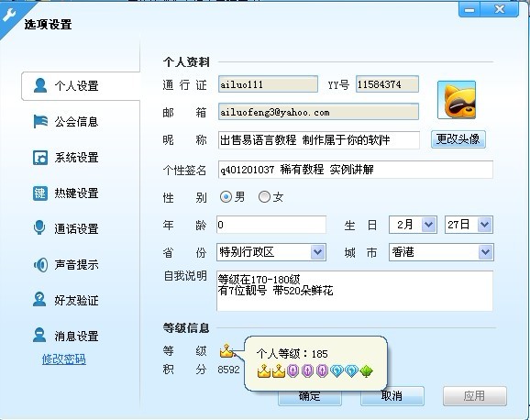530x420 pixels.
Task: Open the birthday month dropdown showing 2月
Action: point(413,225)
